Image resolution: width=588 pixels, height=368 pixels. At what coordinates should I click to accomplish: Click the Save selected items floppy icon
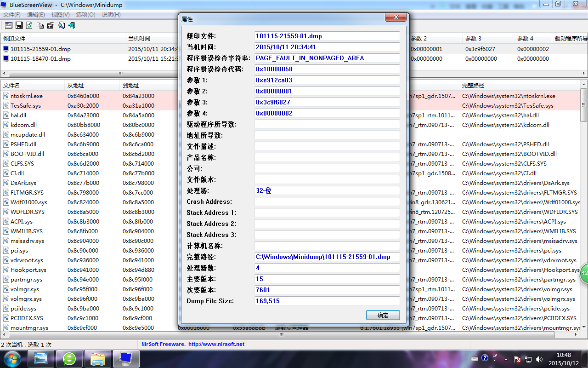[19, 25]
